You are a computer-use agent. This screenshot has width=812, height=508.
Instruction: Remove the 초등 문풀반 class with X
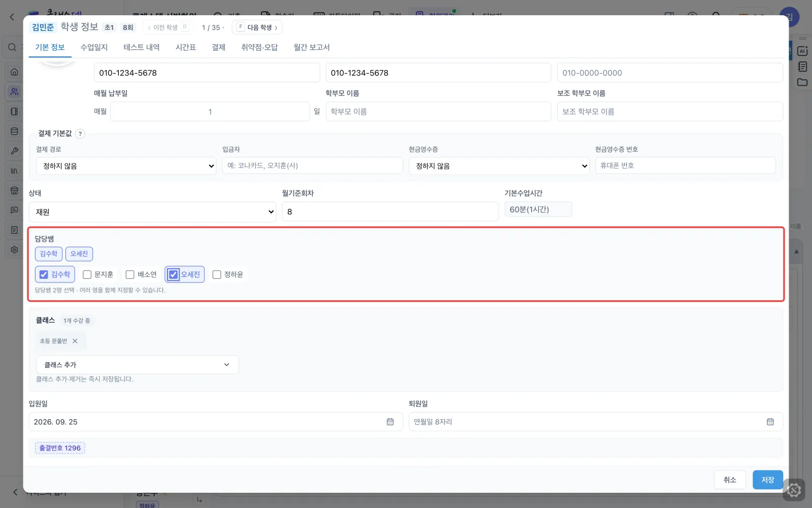tap(75, 341)
